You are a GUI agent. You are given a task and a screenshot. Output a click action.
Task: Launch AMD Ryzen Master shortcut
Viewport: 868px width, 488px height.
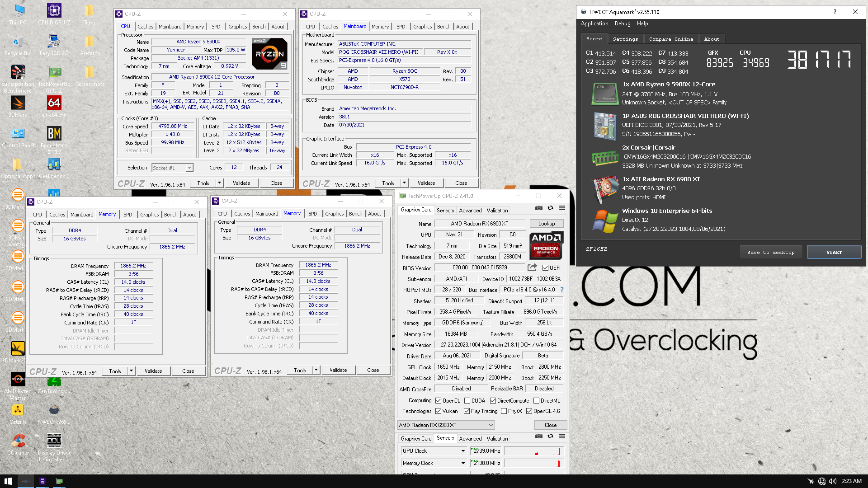point(18,386)
